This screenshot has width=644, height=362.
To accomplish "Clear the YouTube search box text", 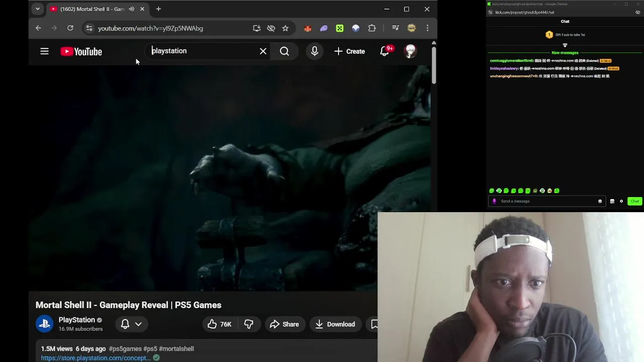I will (263, 51).
